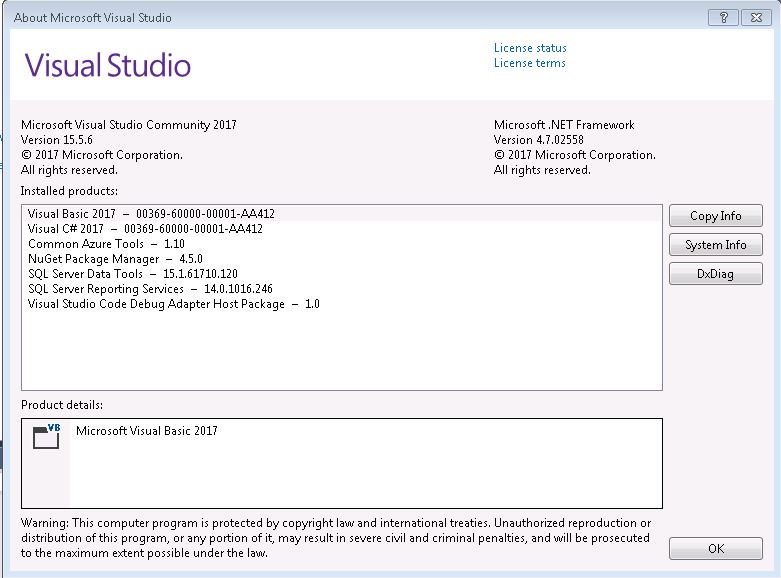Click the Version 15.5.6 text
This screenshot has width=781, height=578.
57,140
